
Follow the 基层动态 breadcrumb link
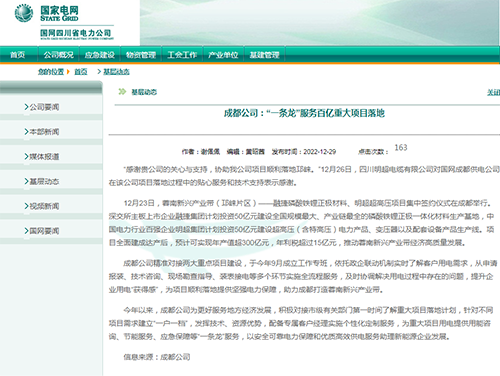coord(116,72)
